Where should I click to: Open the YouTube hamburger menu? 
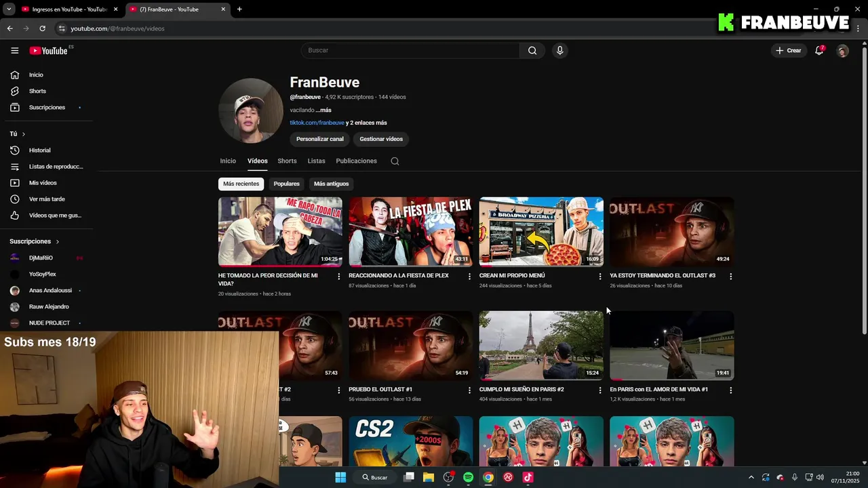(x=14, y=50)
